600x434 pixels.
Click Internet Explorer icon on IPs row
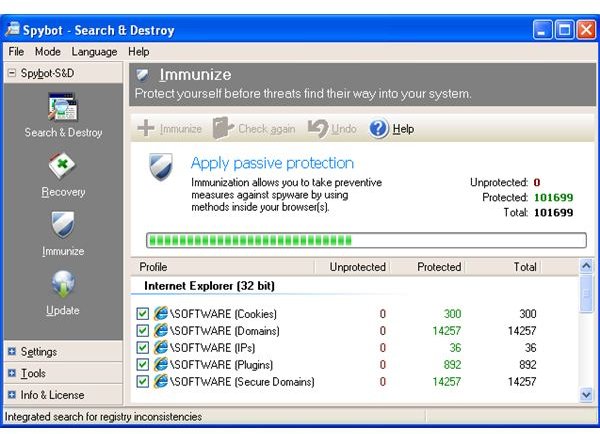[161, 348]
